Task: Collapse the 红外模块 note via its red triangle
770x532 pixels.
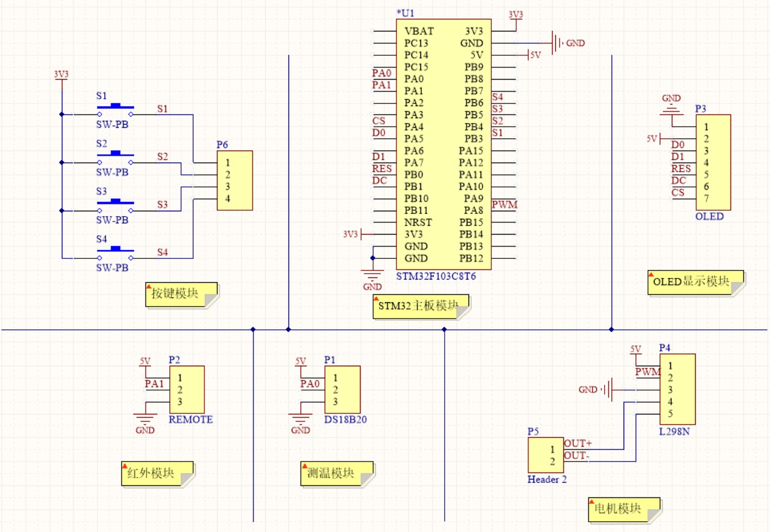Action: point(125,466)
